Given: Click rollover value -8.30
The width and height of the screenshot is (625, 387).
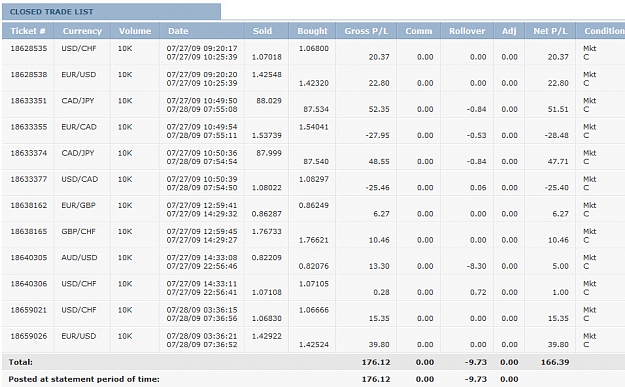Looking at the screenshot, I should 476,266.
